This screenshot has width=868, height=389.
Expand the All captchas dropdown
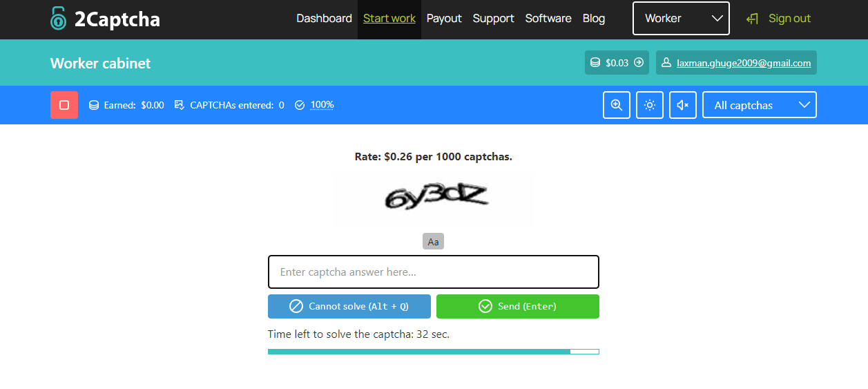(759, 105)
